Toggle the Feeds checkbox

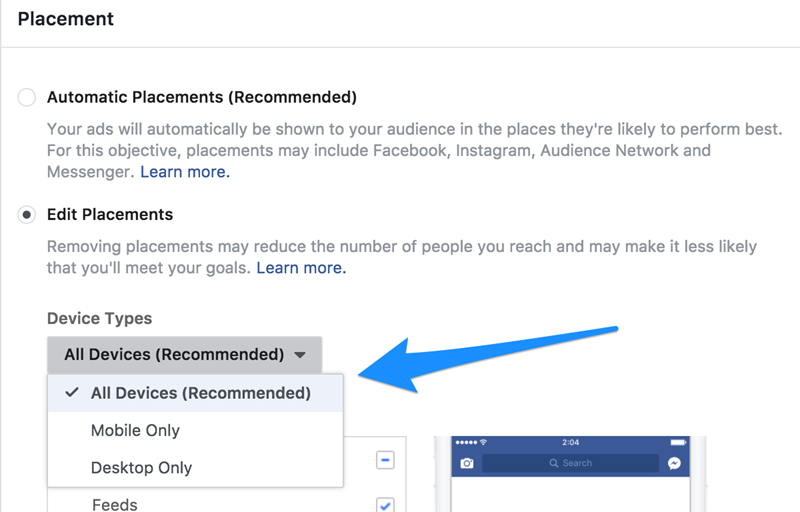[385, 505]
